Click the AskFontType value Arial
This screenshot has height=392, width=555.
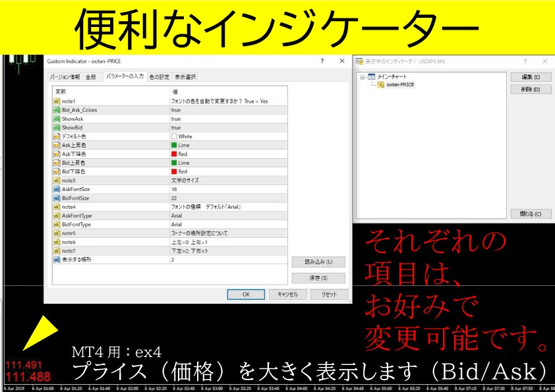point(177,215)
